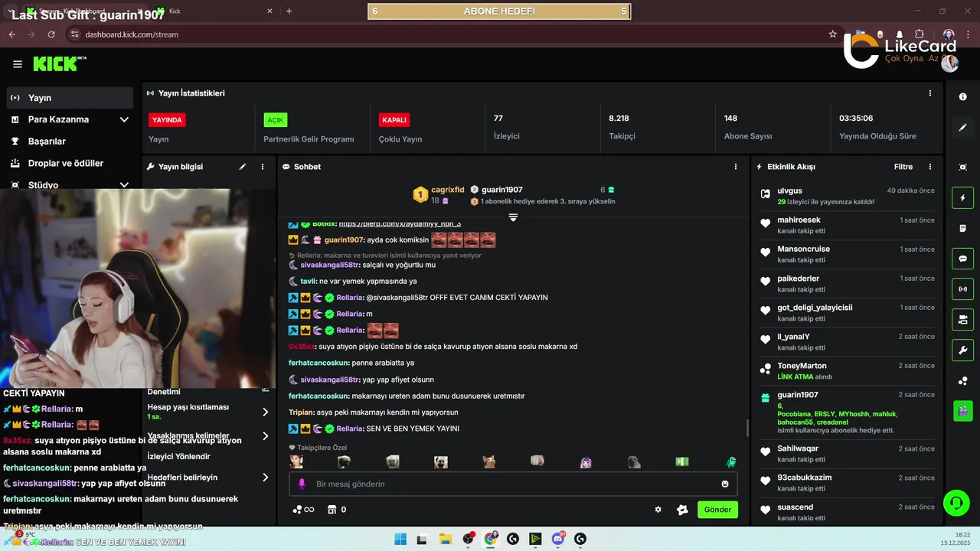
Task: Click the chat panel scrollbar thumb
Action: [747, 428]
